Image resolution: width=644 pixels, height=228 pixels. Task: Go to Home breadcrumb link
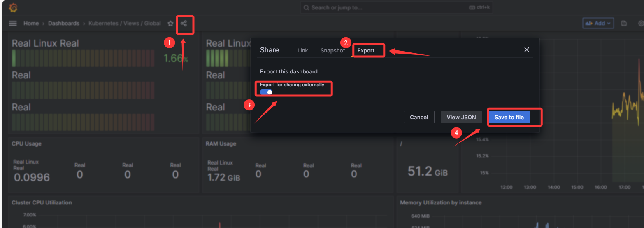pos(31,24)
